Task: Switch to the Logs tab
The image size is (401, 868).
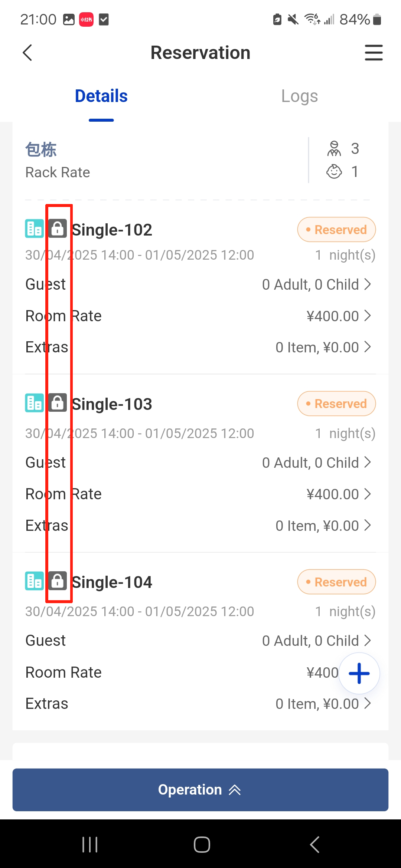Action: (299, 96)
